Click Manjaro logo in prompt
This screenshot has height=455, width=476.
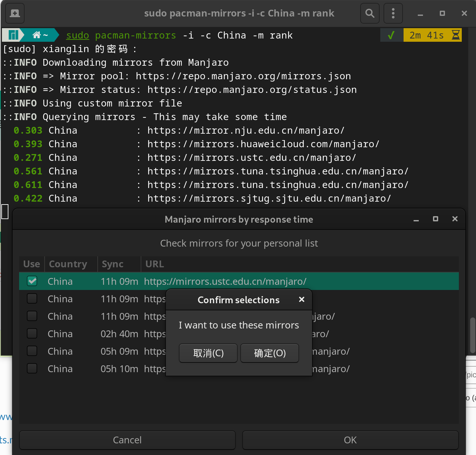[13, 35]
